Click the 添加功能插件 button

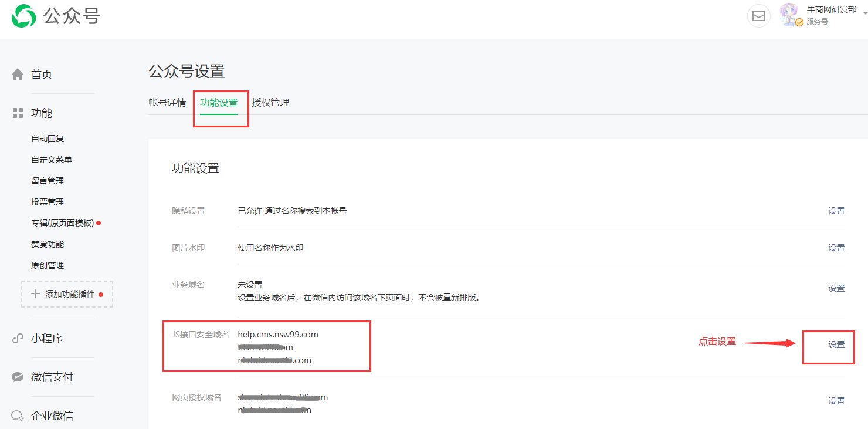[x=67, y=294]
